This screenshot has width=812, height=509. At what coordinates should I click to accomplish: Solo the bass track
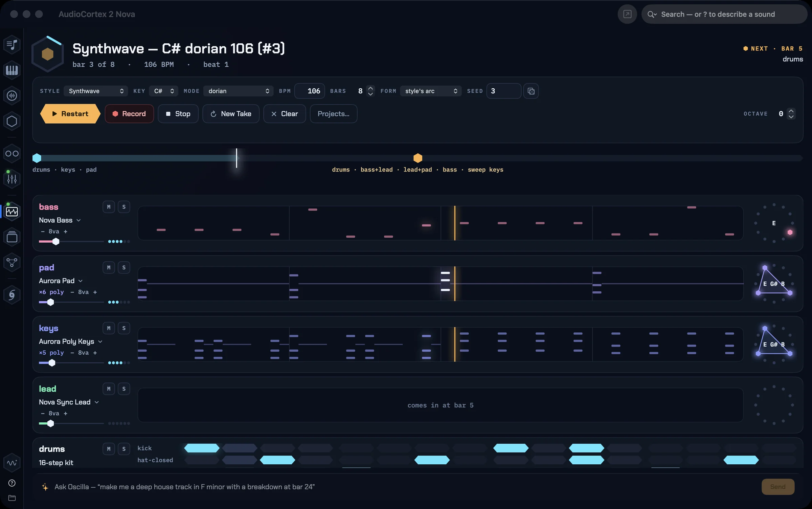tap(124, 207)
